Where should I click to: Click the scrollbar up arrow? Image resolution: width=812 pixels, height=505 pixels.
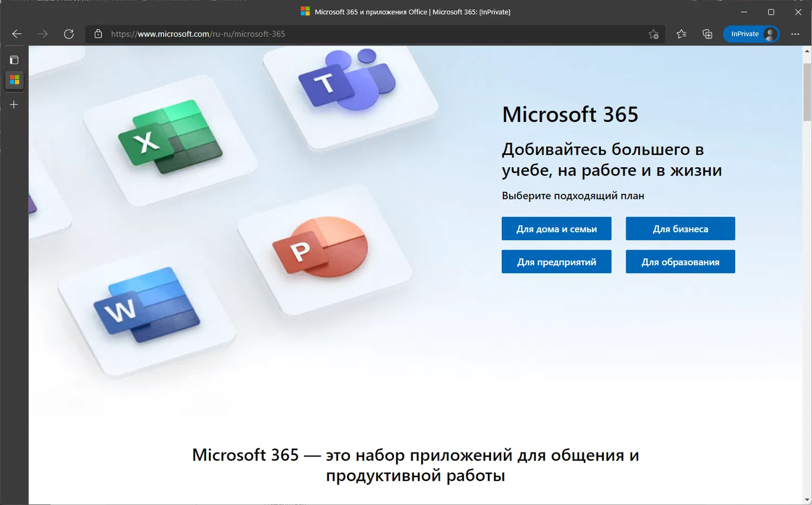click(807, 51)
